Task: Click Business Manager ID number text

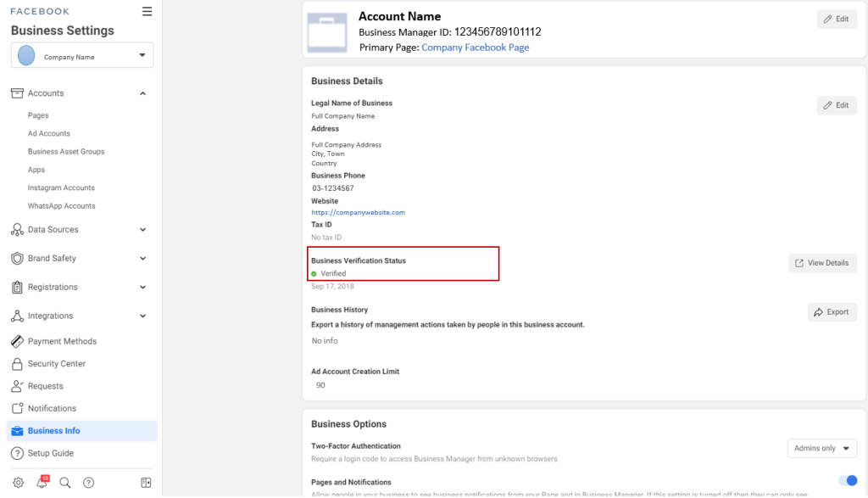Action: coord(498,32)
